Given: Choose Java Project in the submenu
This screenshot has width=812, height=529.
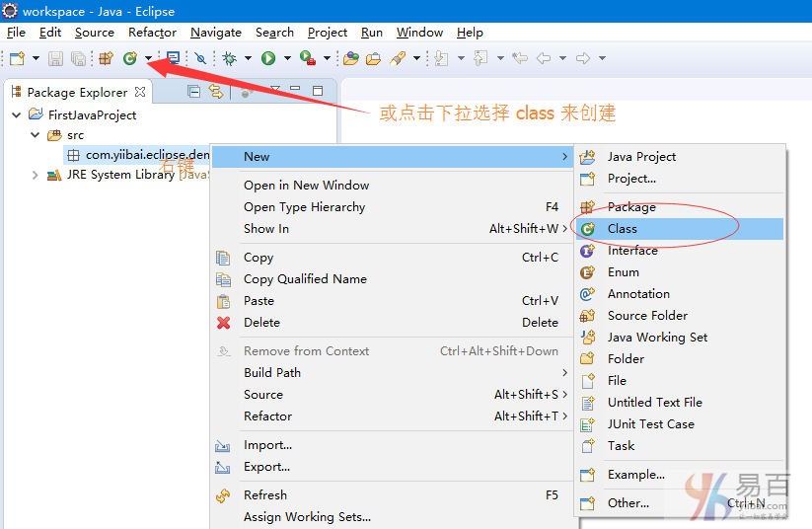Looking at the screenshot, I should (680, 157).
